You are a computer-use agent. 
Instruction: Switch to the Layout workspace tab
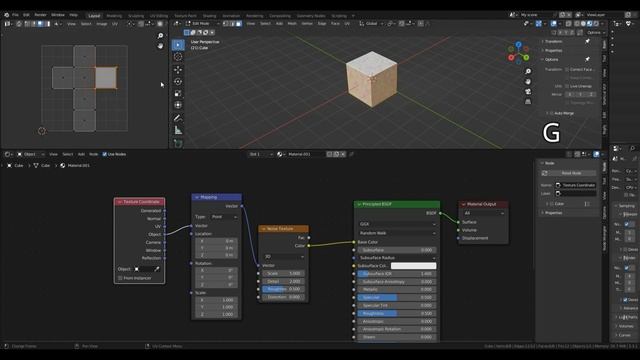[x=94, y=16]
